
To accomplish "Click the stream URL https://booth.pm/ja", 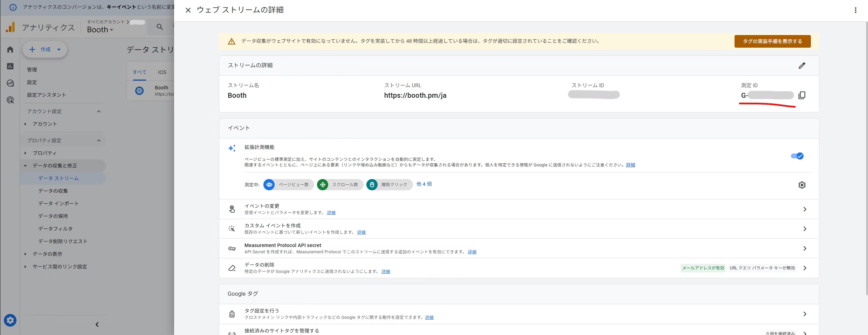I will coord(415,95).
